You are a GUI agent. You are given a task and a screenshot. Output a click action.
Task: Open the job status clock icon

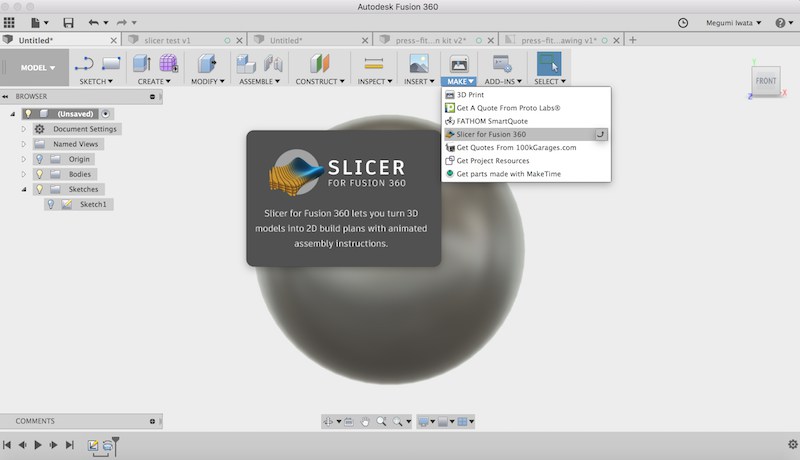(683, 22)
